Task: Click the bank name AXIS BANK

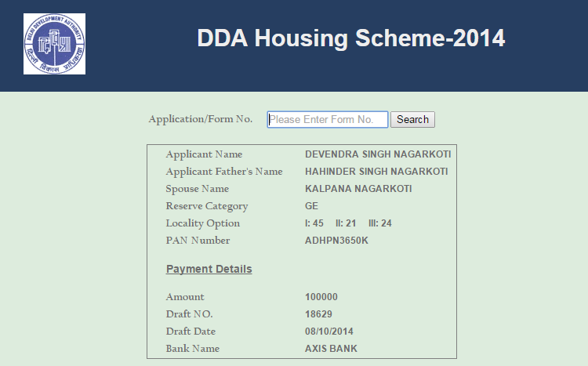Action: click(x=331, y=349)
